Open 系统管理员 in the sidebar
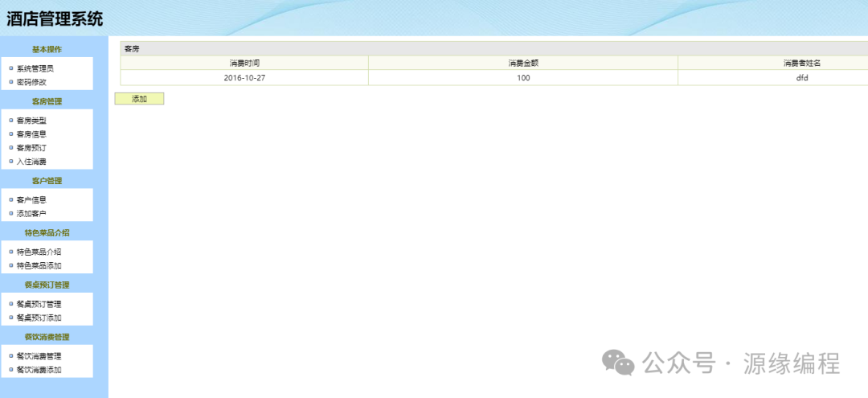 tap(35, 68)
